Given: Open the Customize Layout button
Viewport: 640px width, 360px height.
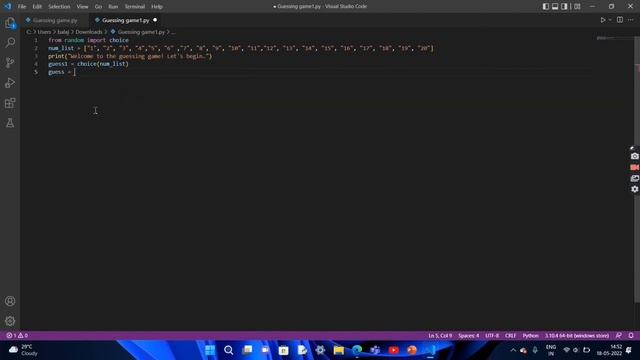Looking at the screenshot, I should [x=577, y=7].
